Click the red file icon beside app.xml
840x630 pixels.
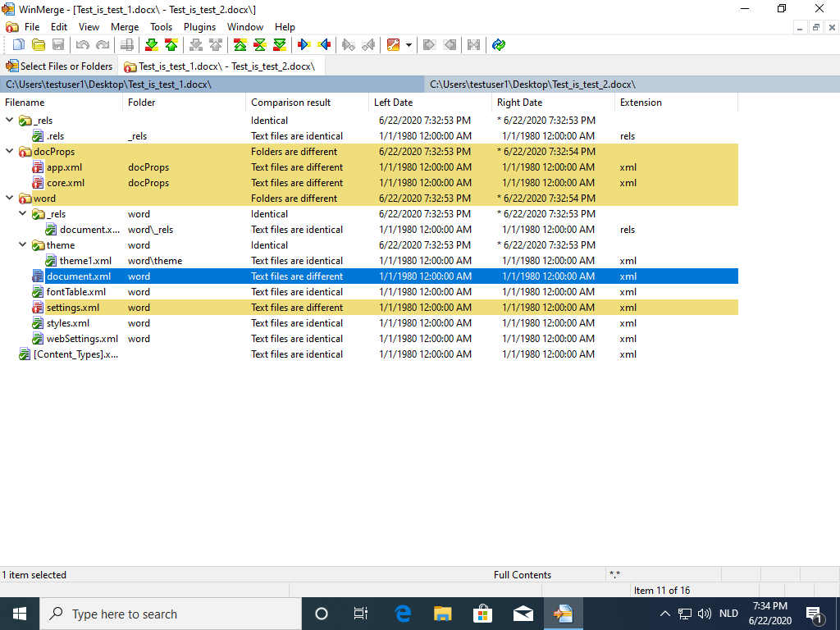(38, 167)
